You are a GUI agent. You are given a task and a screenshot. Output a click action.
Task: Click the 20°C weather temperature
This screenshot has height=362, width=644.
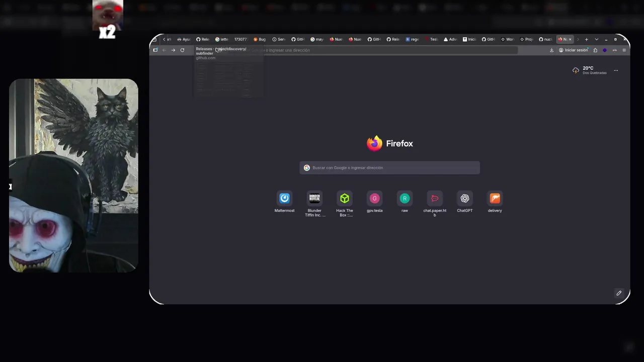[588, 68]
